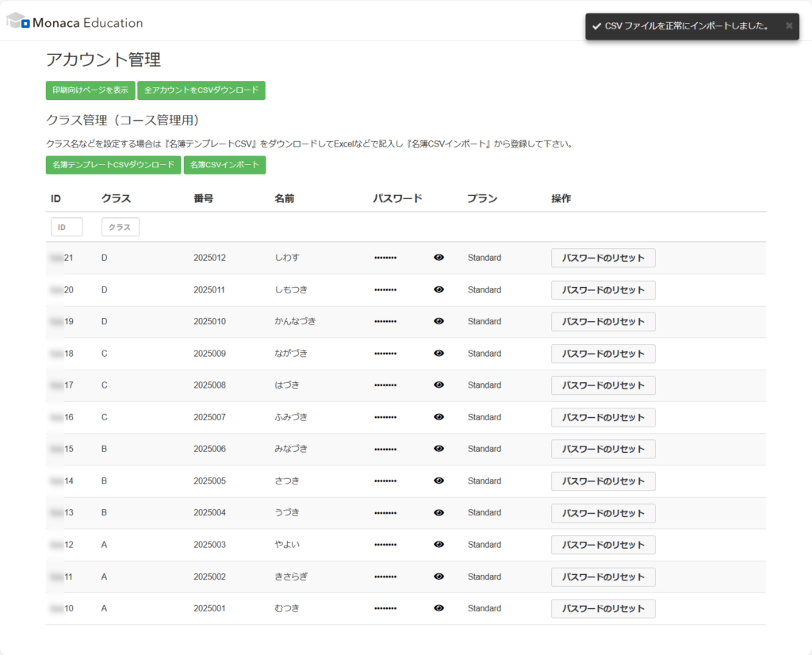The image size is (812, 655).
Task: Click the クラス管理（コース管理用） heading
Action: tap(123, 120)
